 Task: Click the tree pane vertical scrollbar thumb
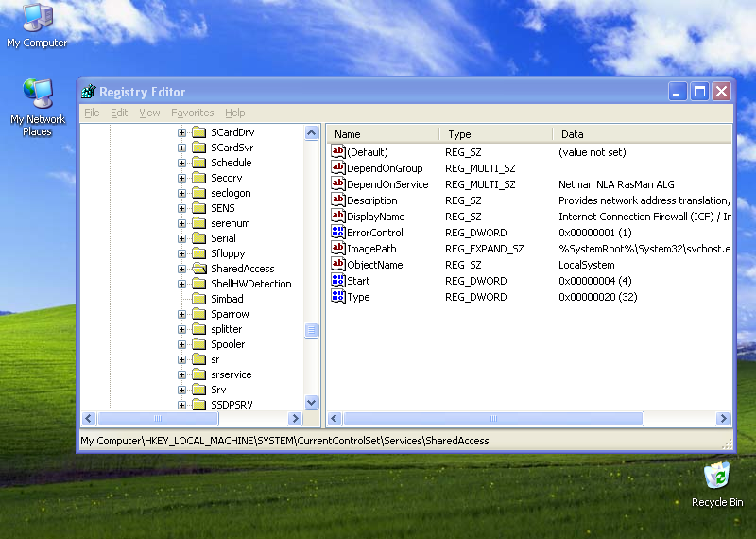click(312, 331)
